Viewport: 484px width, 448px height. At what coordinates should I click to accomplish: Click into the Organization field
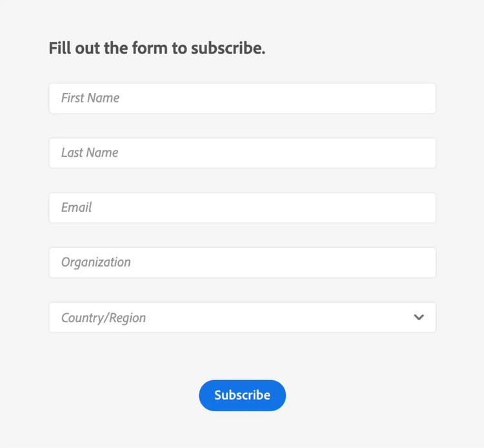242,263
